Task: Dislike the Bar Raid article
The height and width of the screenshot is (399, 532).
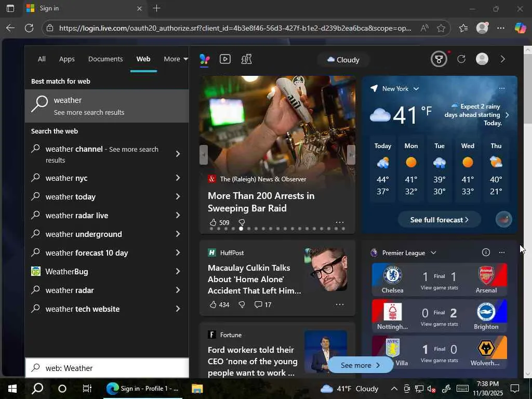Action: coord(242,222)
